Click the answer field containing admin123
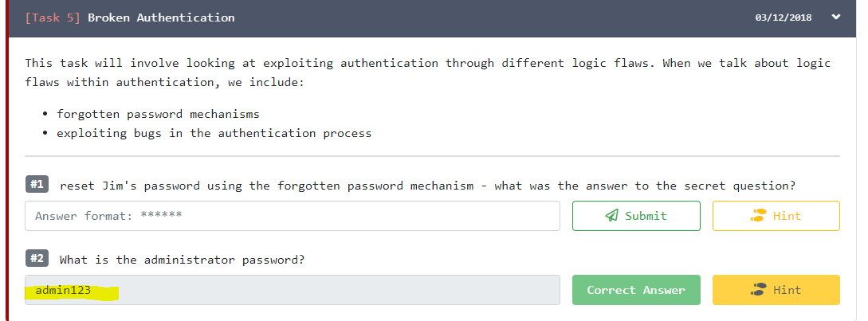The image size is (868, 321). pyautogui.click(x=292, y=290)
